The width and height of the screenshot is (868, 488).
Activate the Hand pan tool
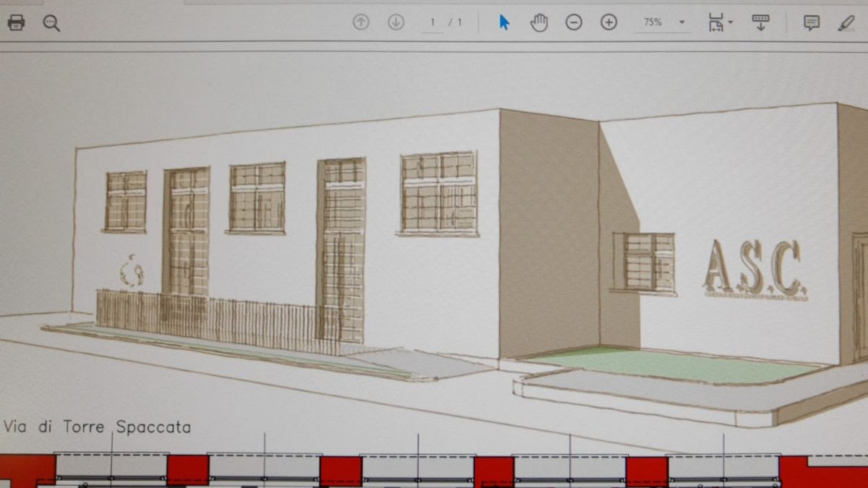[539, 22]
